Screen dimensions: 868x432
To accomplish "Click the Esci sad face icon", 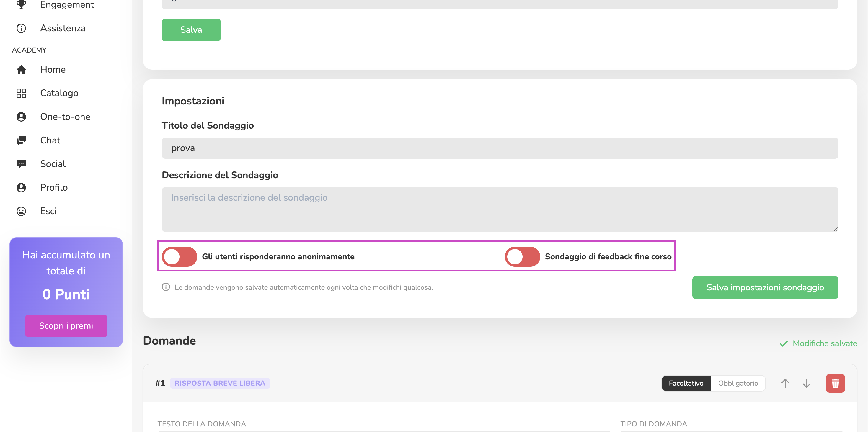I will [x=21, y=211].
